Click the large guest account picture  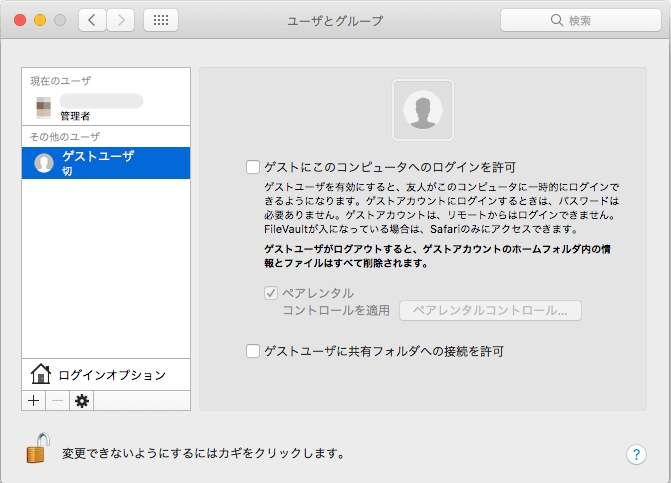423,110
